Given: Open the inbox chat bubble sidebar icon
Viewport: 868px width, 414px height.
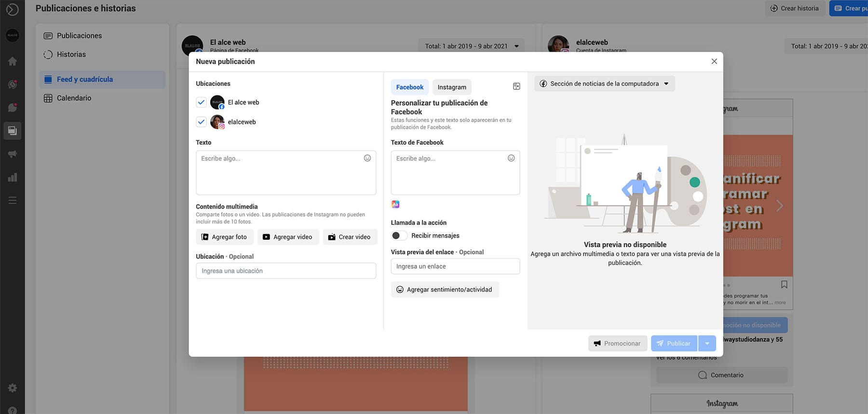Looking at the screenshot, I should (x=13, y=107).
